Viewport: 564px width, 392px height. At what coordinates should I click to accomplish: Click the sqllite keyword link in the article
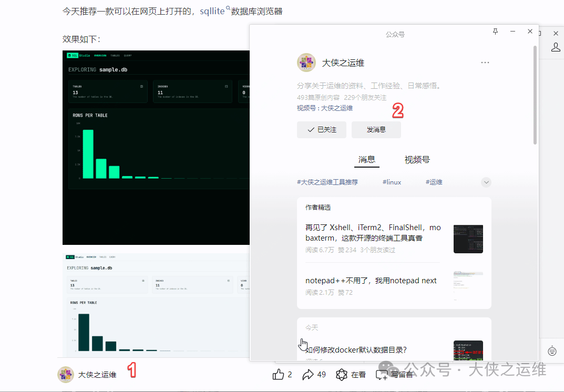[x=212, y=11]
